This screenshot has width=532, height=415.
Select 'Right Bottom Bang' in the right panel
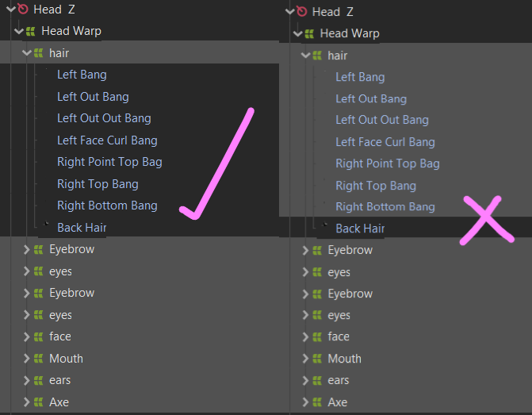pyautogui.click(x=385, y=207)
